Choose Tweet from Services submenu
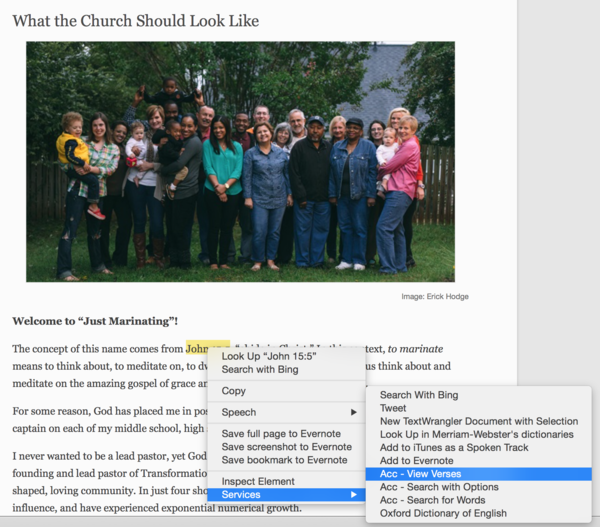 click(x=479, y=408)
